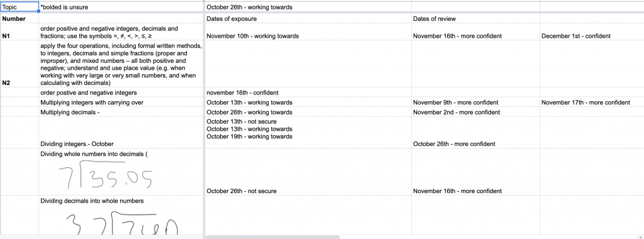Click the 'November 9th - more confident' cell
Image resolution: width=644 pixels, height=239 pixels.
475,103
